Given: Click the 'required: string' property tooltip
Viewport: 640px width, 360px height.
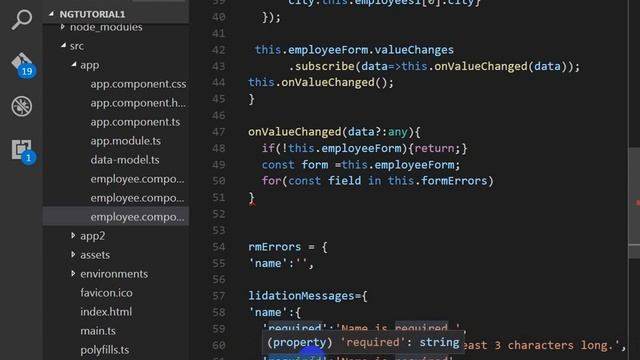Looking at the screenshot, I should (x=363, y=342).
